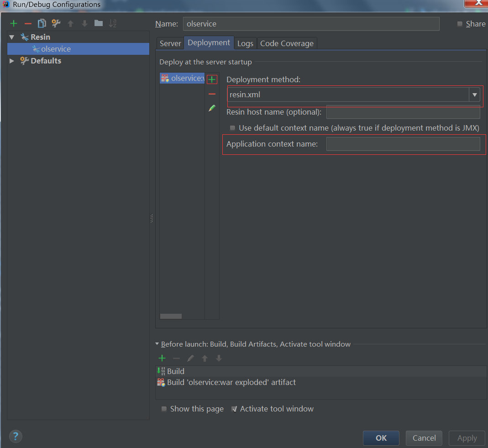
Task: Remove the artifact from the deployment list
Action: tap(212, 94)
